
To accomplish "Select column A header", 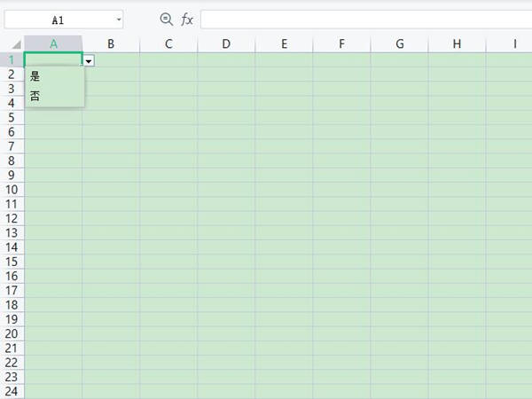I will 53,44.
